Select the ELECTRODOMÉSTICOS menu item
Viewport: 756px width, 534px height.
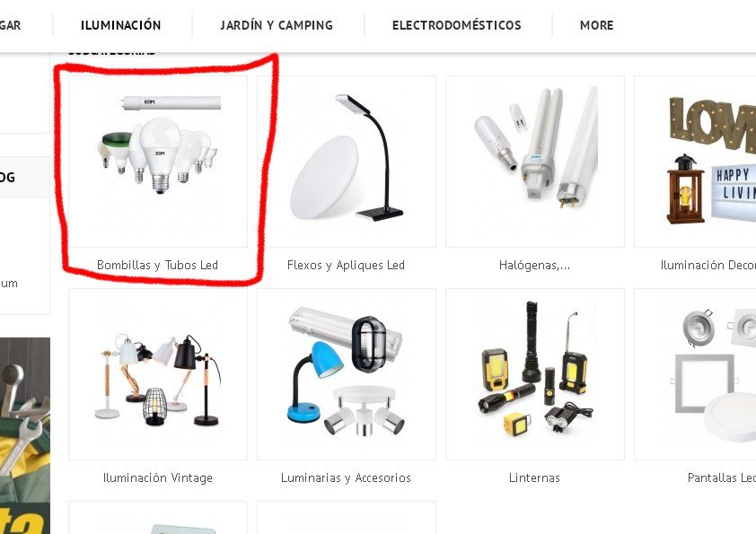[x=457, y=25]
